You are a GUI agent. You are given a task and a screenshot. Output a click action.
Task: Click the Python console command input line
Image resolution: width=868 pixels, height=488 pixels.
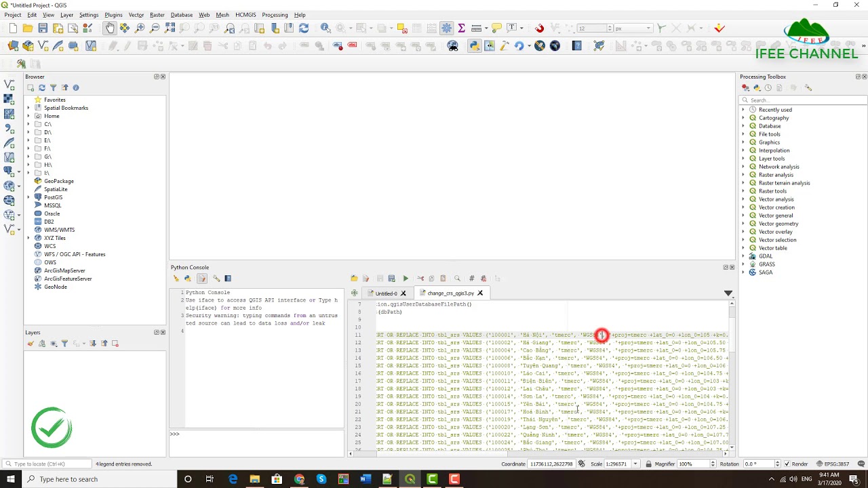click(261, 434)
